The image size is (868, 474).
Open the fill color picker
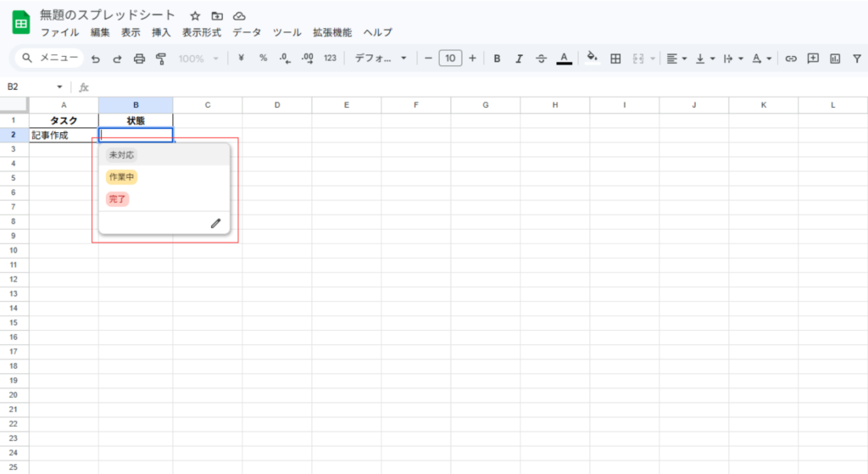[x=593, y=59]
